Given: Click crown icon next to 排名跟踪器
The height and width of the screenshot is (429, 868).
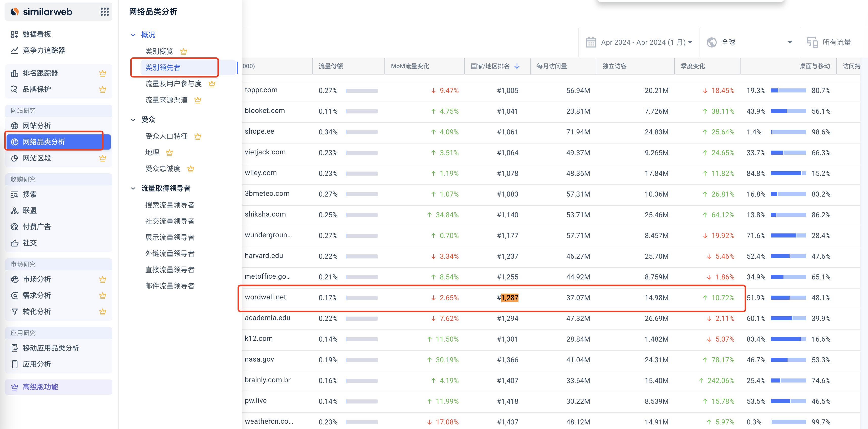Looking at the screenshot, I should click(x=103, y=73).
